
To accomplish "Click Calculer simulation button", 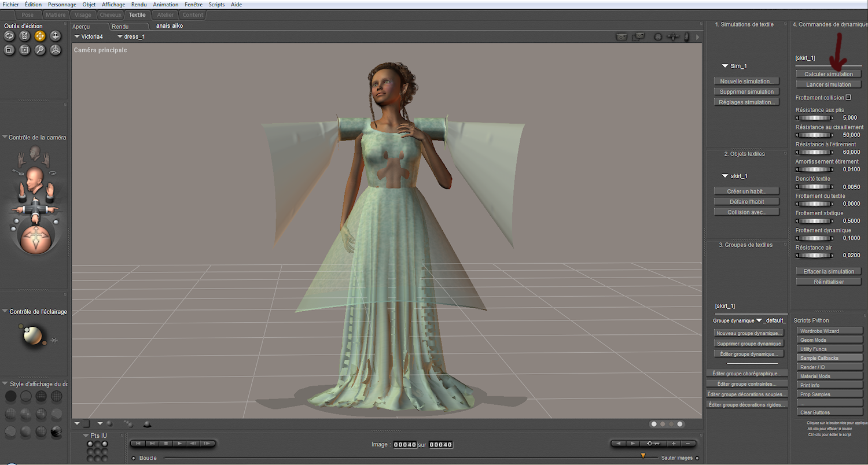I will coord(829,74).
